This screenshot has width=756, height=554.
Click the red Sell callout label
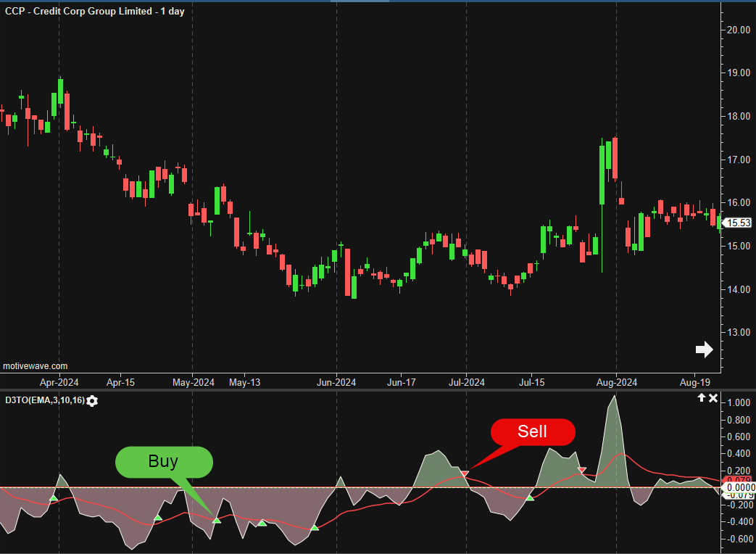pos(532,432)
